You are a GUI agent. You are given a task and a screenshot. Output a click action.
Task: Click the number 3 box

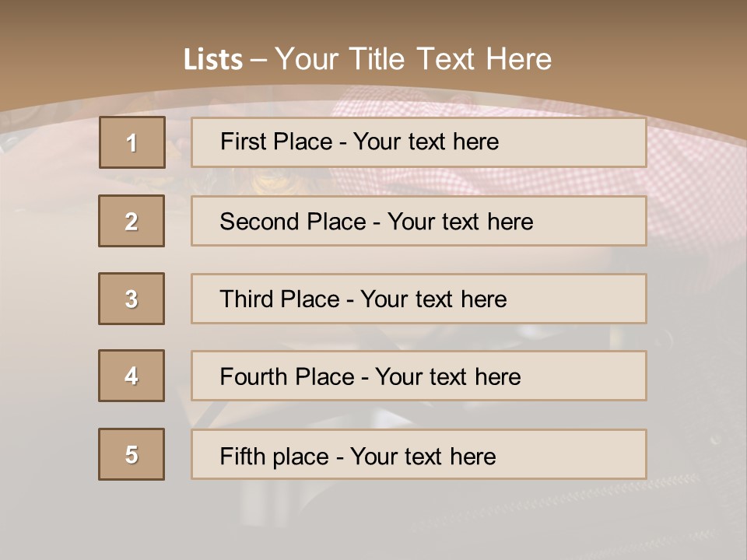[x=132, y=299]
